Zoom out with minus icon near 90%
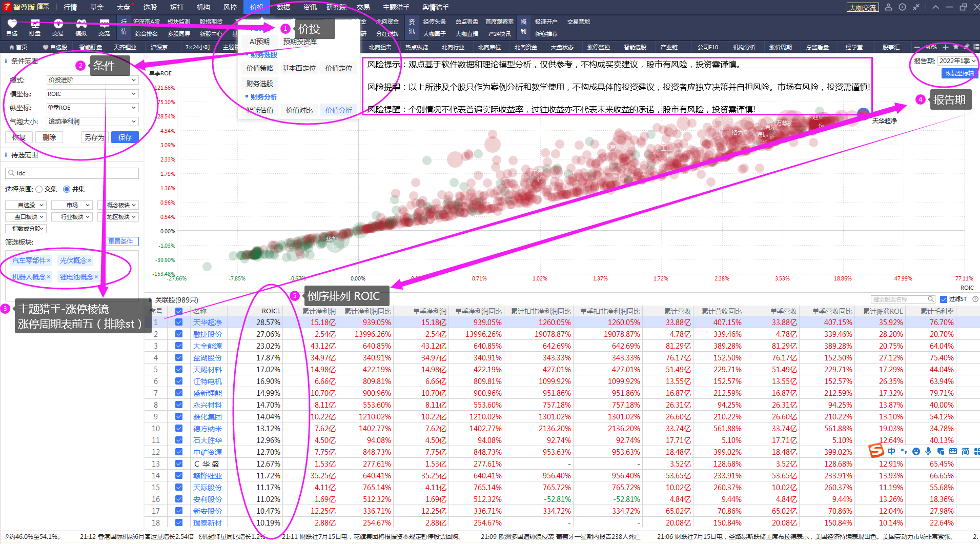This screenshot has height=544, width=980. tap(917, 47)
